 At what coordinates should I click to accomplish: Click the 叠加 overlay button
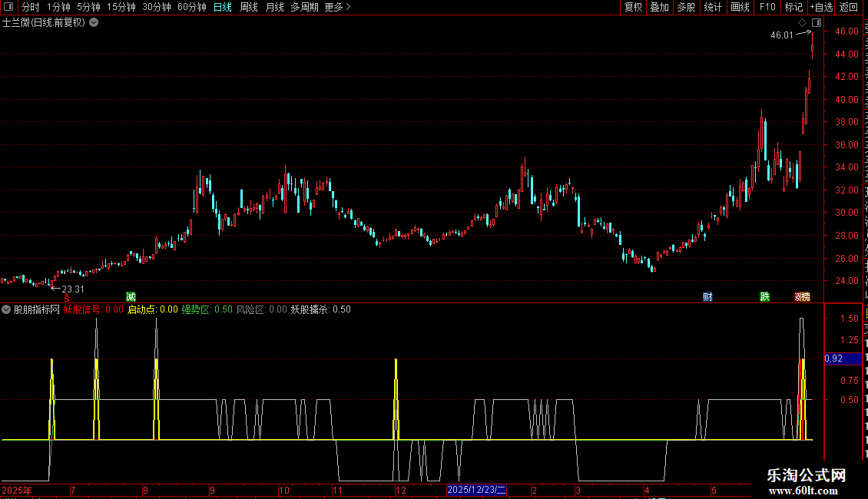[660, 7]
